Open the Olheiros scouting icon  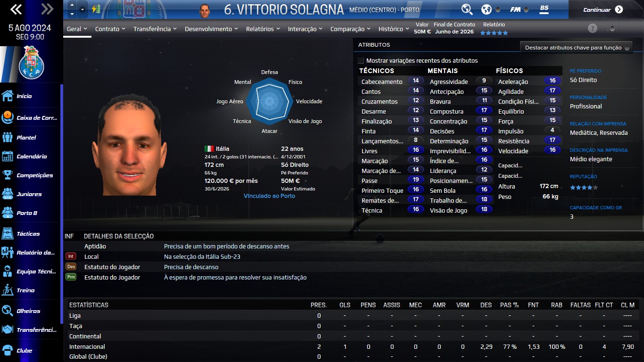coord(8,311)
